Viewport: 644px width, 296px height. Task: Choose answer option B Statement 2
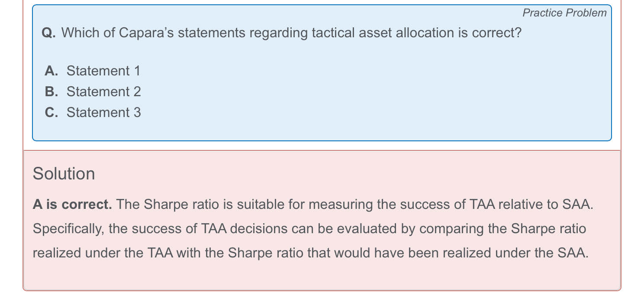pos(93,91)
